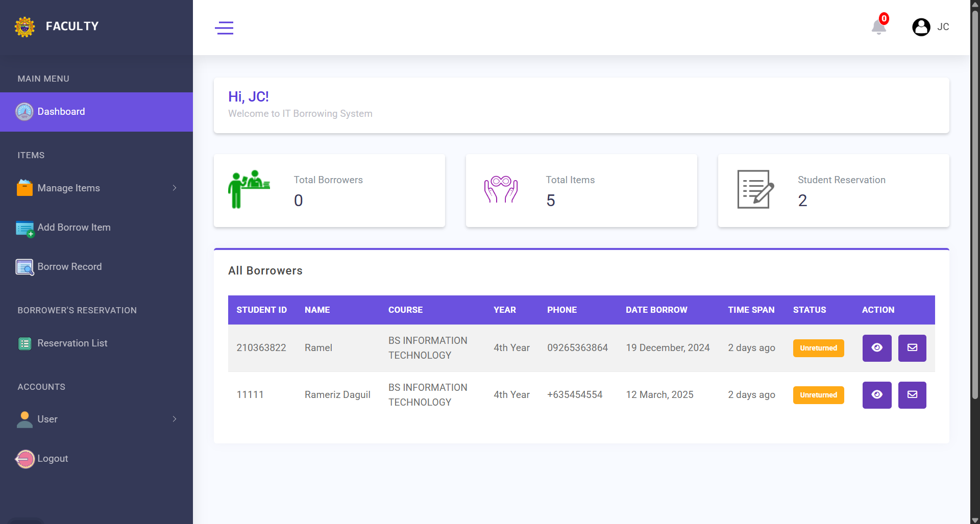Click the JC user avatar icon
Image resolution: width=980 pixels, height=524 pixels.
point(921,27)
